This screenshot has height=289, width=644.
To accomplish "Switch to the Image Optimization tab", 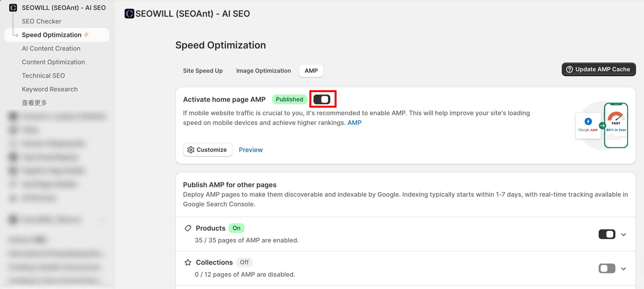I will click(x=263, y=71).
